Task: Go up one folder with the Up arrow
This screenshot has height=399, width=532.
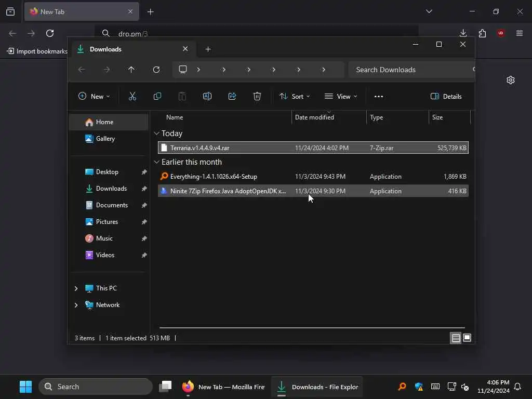Action: pos(131,70)
